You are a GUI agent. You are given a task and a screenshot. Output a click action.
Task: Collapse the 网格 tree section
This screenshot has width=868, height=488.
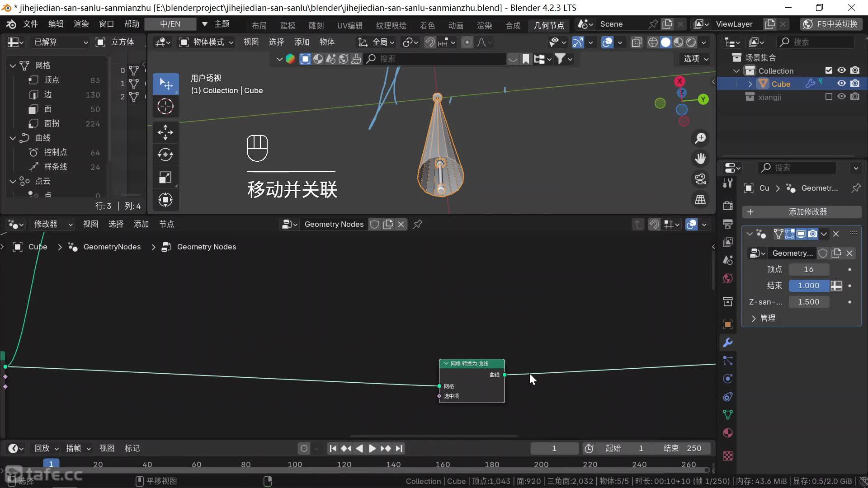coord(13,66)
